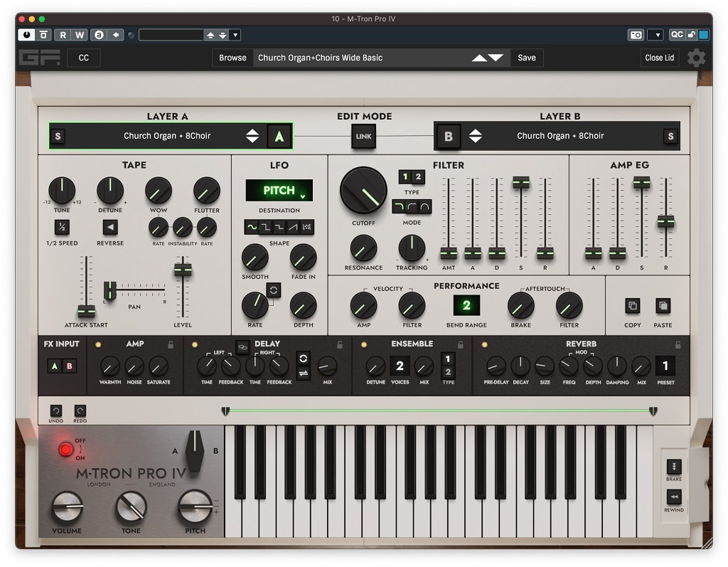Toggle the delay ping-pong arrows icon
Image resolution: width=728 pixels, height=567 pixels.
303,373
